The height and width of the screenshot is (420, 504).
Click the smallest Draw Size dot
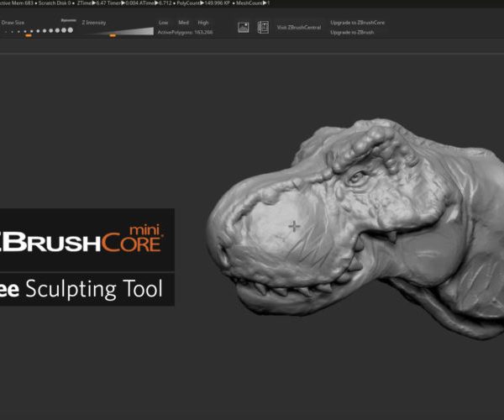pyautogui.click(x=7, y=31)
